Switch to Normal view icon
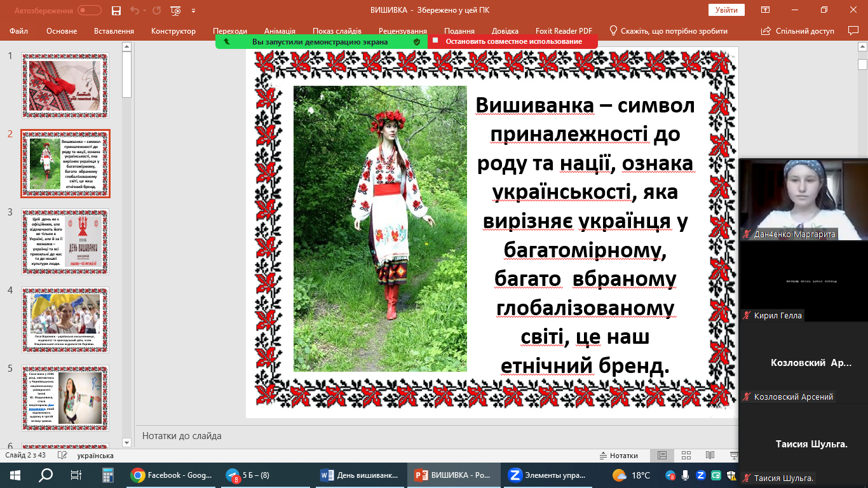The image size is (868, 488). pyautogui.click(x=662, y=456)
